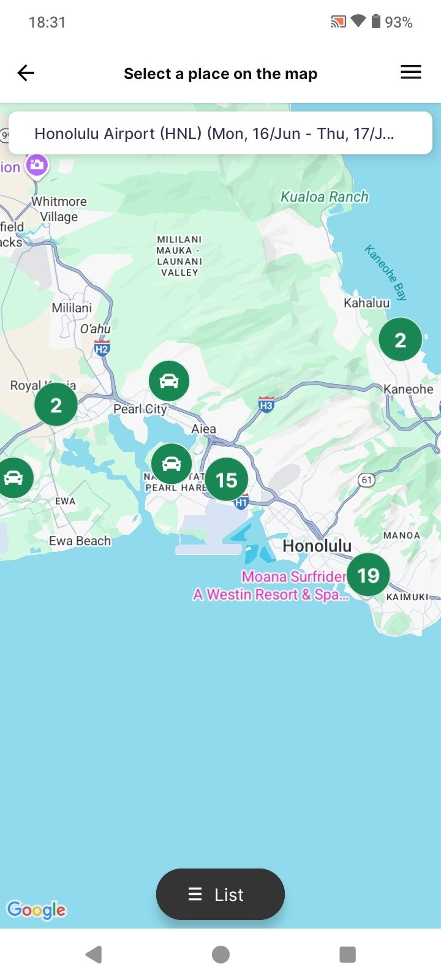The height and width of the screenshot is (980, 441).
Task: Switch to List view
Action: [221, 894]
